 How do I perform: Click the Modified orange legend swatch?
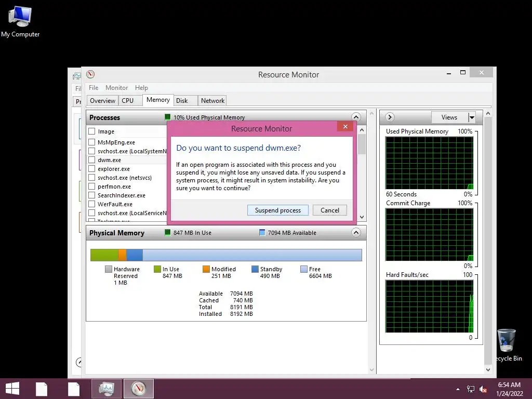click(206, 269)
